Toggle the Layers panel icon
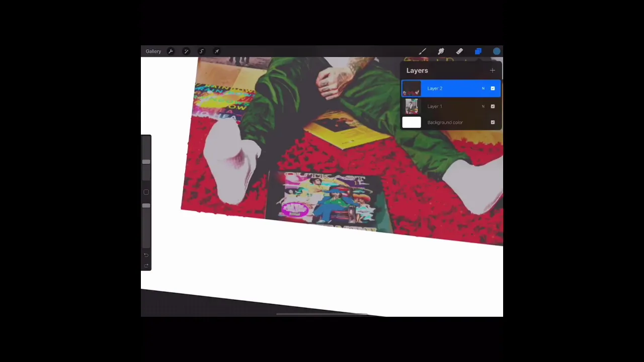The width and height of the screenshot is (644, 362). (x=478, y=51)
